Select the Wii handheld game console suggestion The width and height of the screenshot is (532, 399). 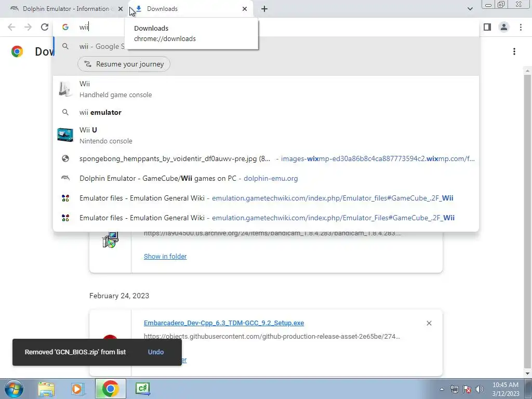(266, 89)
